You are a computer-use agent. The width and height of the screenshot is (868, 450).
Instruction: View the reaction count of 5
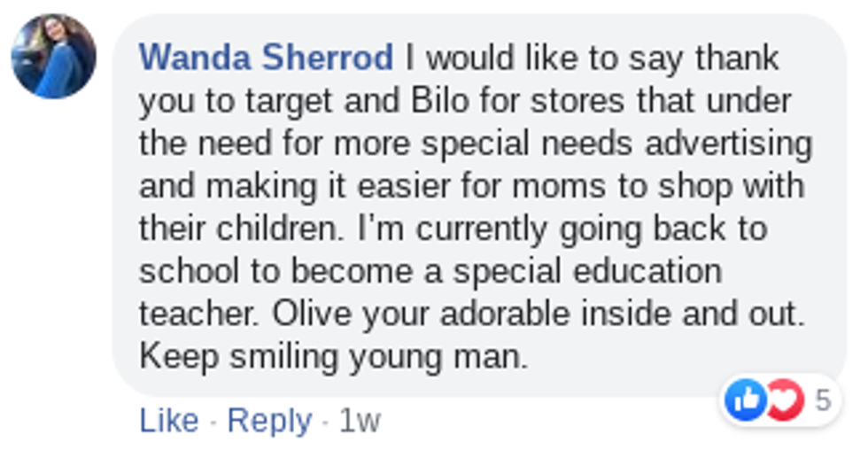click(823, 400)
